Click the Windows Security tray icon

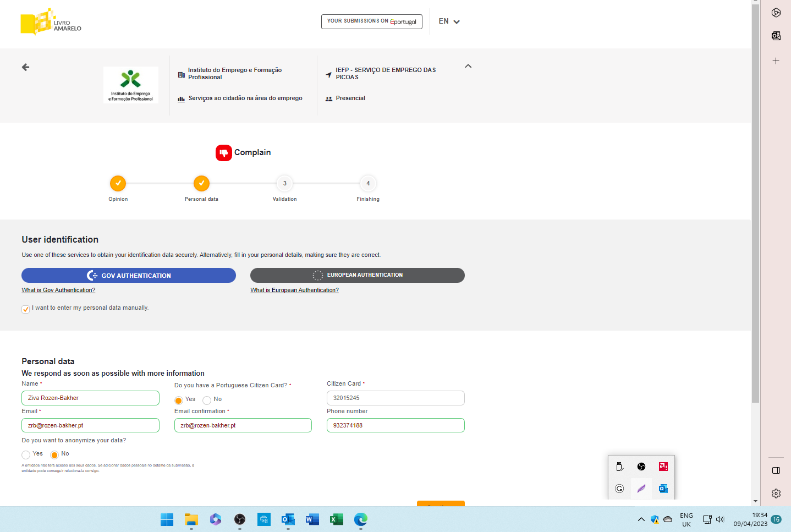[x=655, y=519]
